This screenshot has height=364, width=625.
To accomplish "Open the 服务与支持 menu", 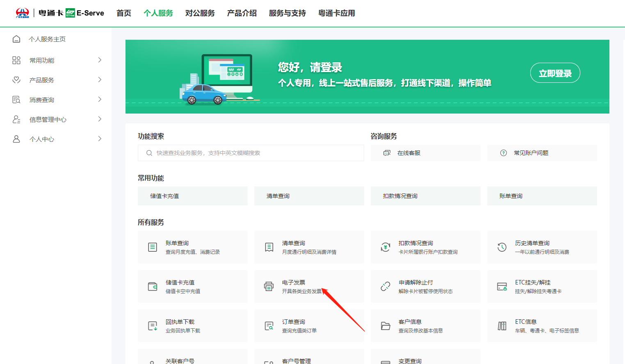I will [287, 13].
